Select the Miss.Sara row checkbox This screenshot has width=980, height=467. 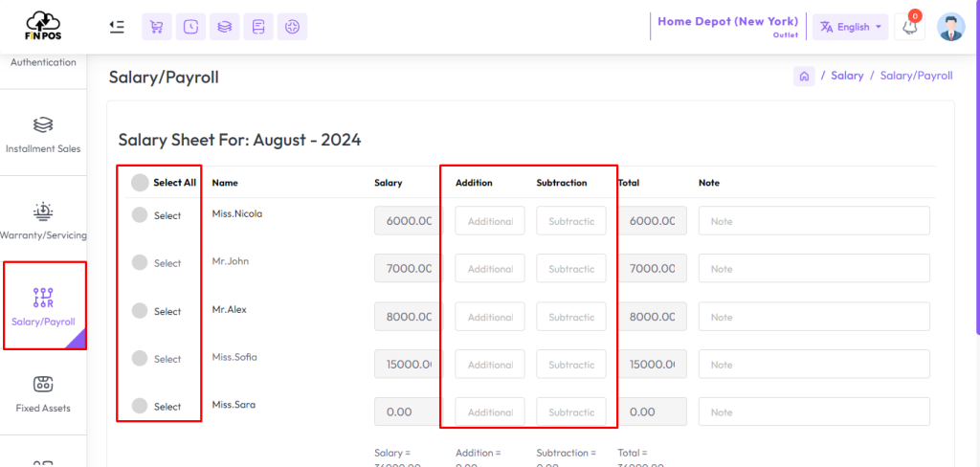pos(140,406)
